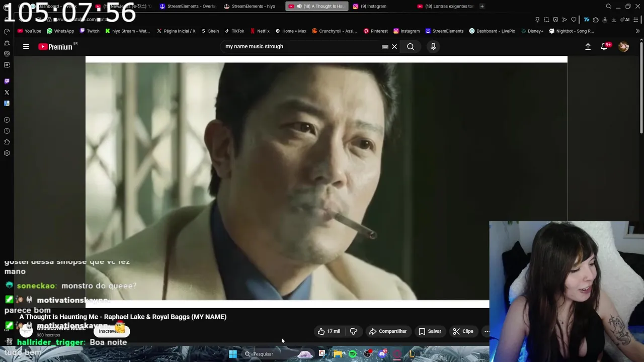Open the YouTube bookmark
644x362 pixels.
click(29, 31)
